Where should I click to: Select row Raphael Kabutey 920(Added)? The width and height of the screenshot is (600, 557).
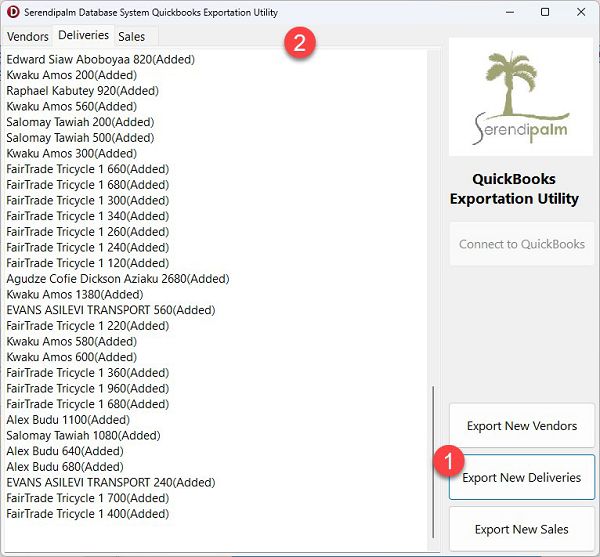pos(82,91)
